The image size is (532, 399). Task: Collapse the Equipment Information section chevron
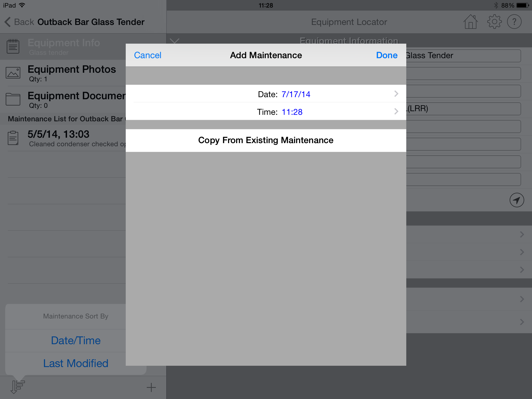point(175,41)
